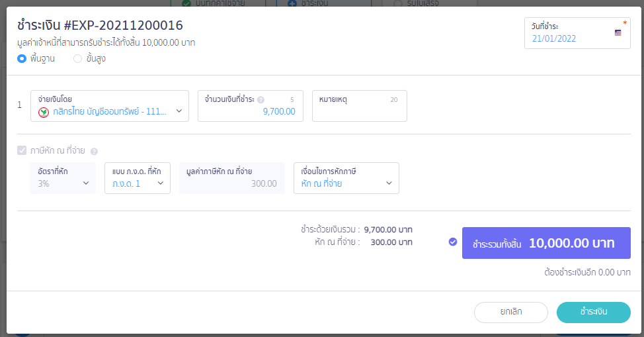
Task: Click the มูลค่าเจ้าหนี้ 10,000.00 บาท subtitle text
Action: point(106,42)
